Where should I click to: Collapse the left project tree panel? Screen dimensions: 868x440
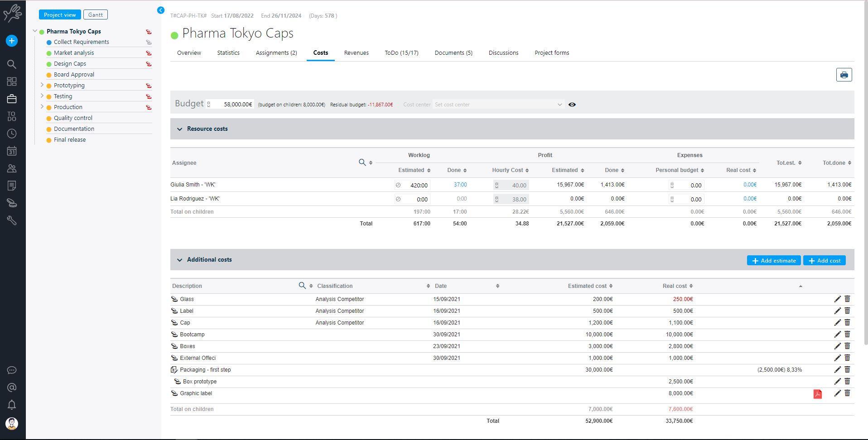click(x=161, y=10)
